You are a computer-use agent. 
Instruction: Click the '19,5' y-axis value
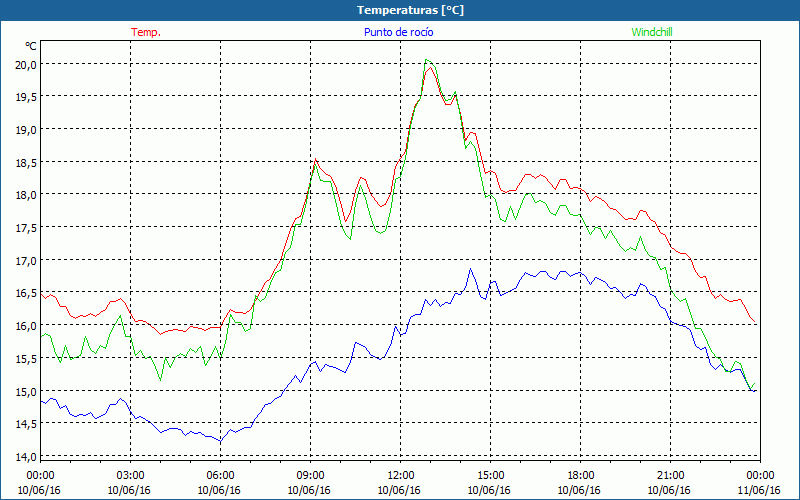26,97
